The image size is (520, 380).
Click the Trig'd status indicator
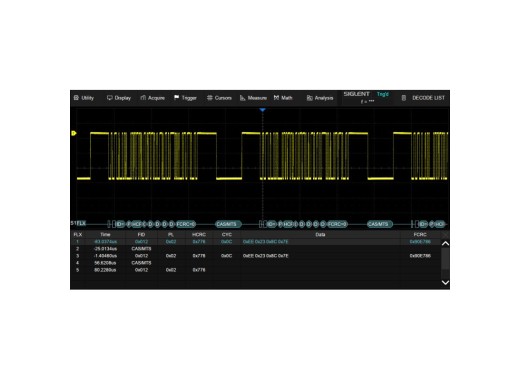click(383, 94)
